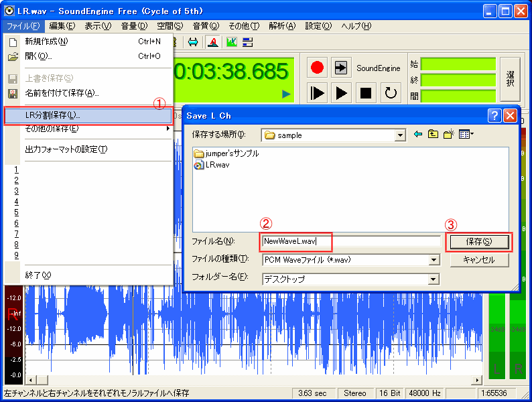Click the Back arrow in Save dialog

(x=418, y=135)
